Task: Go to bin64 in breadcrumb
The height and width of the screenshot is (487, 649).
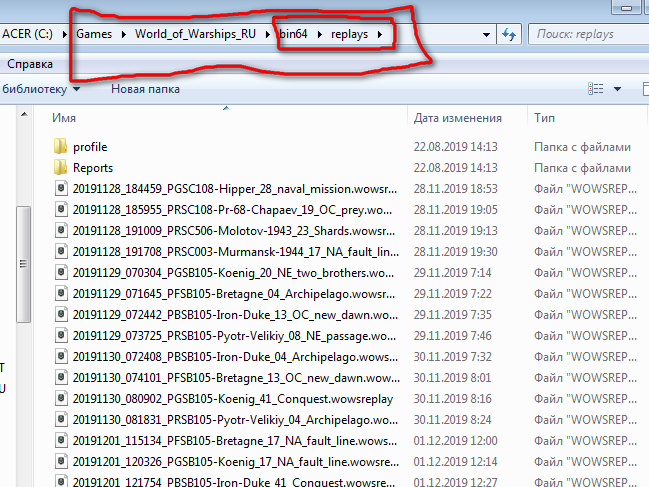Action: [x=293, y=34]
